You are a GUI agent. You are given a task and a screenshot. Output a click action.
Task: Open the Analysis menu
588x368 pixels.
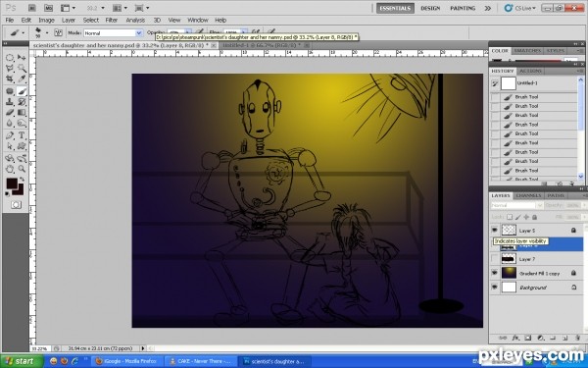(135, 20)
